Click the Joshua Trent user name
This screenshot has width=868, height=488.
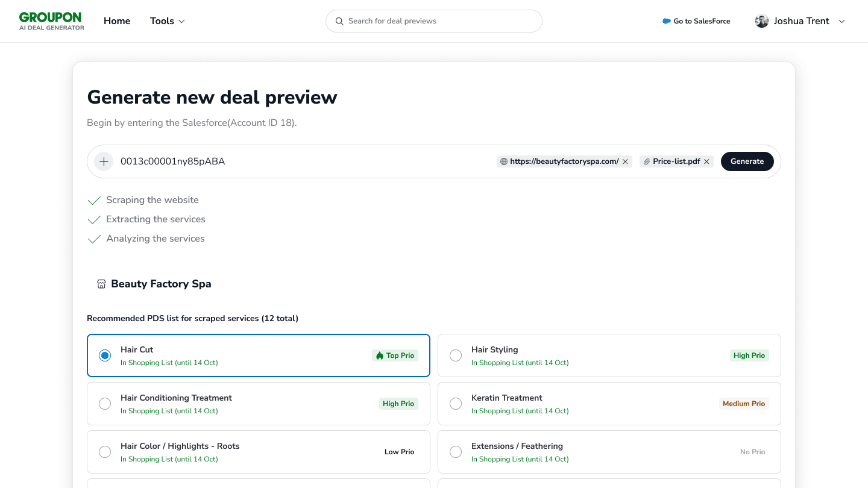(x=802, y=21)
